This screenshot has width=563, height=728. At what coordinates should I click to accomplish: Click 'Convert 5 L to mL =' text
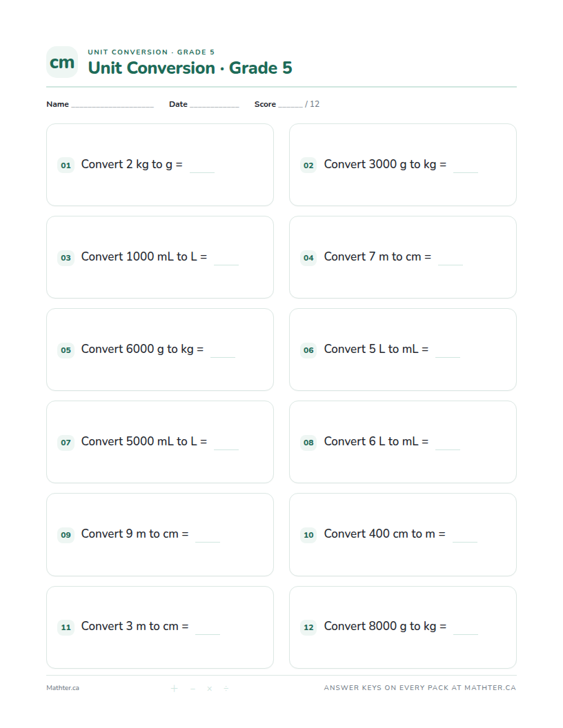(x=376, y=349)
